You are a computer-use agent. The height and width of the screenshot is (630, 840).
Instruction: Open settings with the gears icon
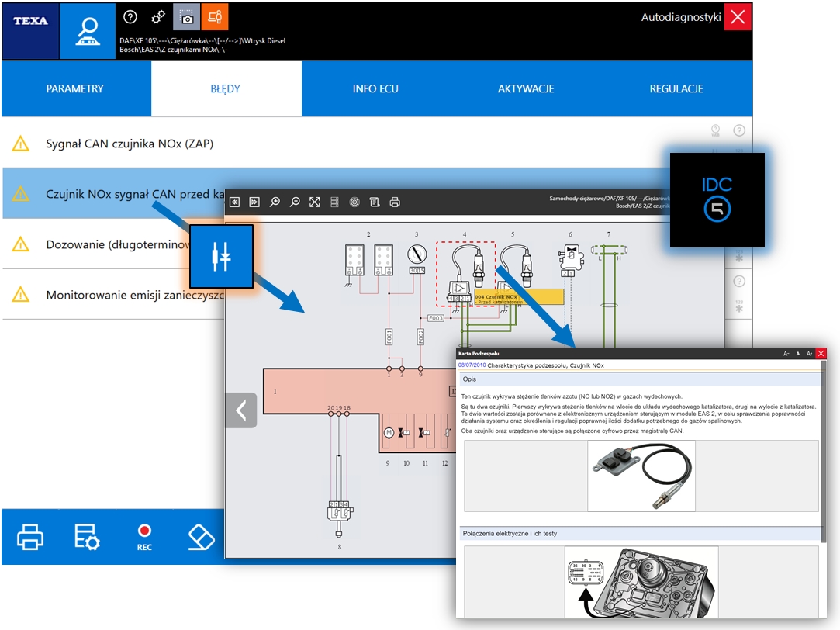tap(157, 16)
